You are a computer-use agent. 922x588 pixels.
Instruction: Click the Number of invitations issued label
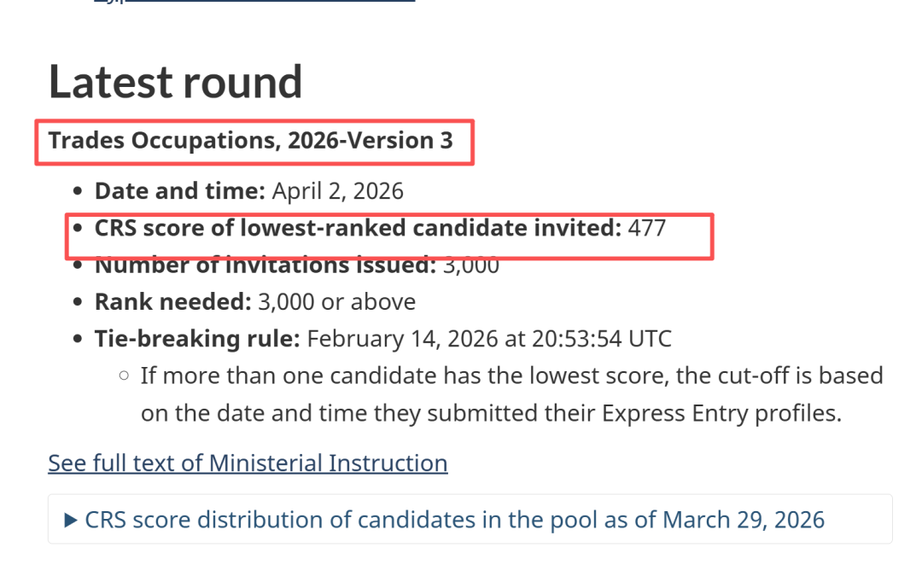266,265
